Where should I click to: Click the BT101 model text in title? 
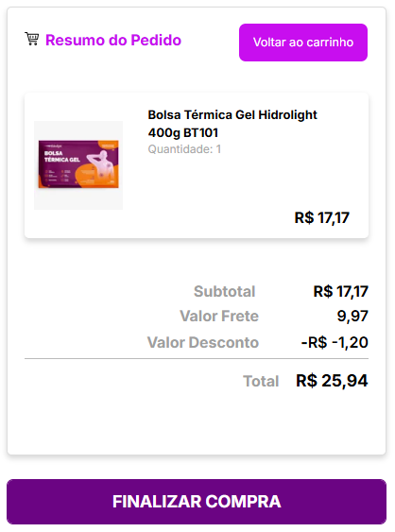pyautogui.click(x=201, y=132)
